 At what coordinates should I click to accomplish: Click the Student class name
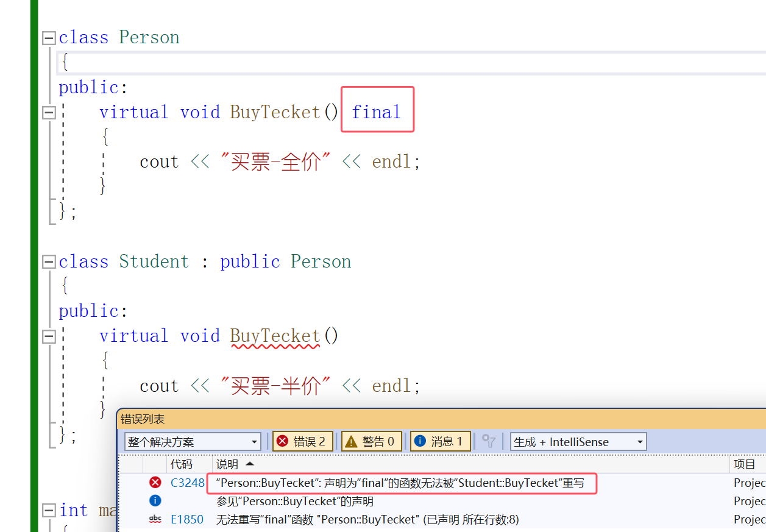pyautogui.click(x=154, y=262)
